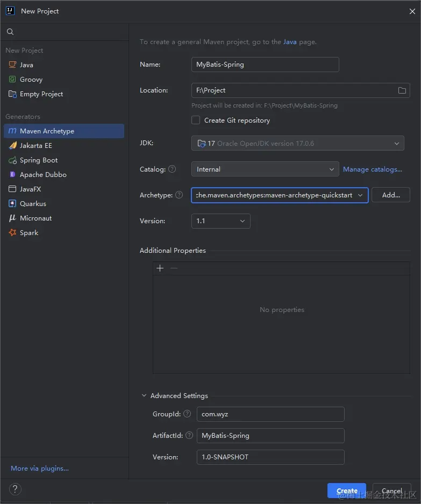421x504 pixels.
Task: Click the IntelliJ IDEA logo in title bar
Action: (x=10, y=11)
